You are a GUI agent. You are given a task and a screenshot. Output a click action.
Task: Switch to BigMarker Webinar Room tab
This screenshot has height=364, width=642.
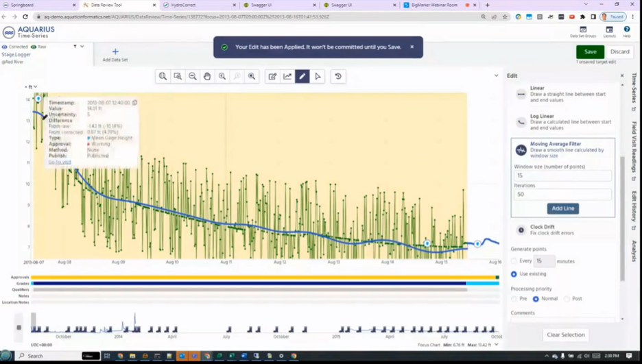pos(440,5)
